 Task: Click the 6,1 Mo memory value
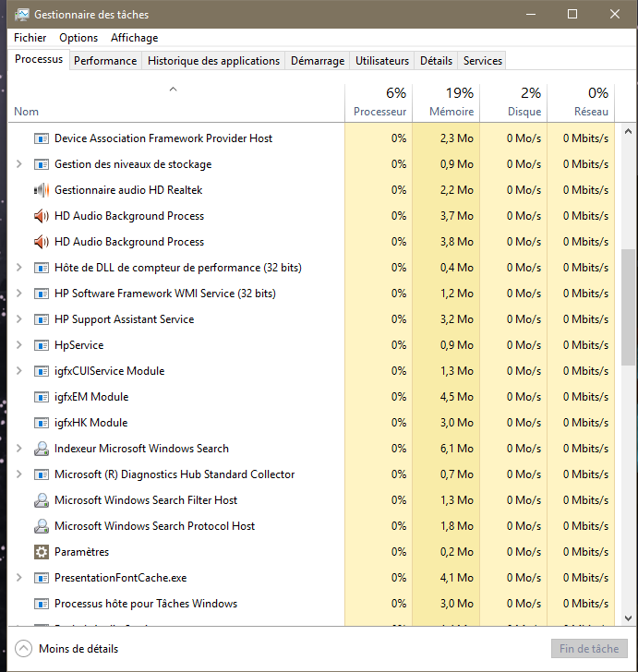pyautogui.click(x=457, y=449)
